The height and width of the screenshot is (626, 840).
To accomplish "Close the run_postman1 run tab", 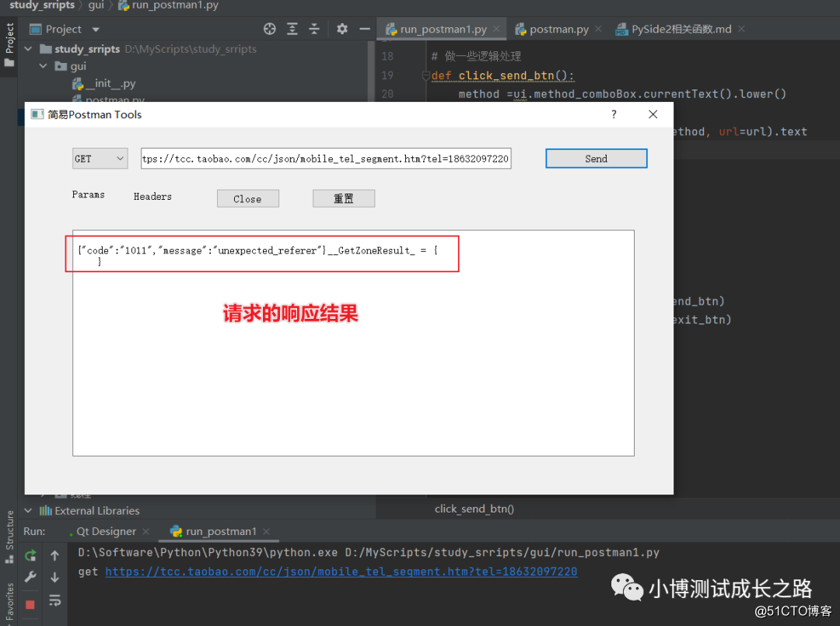I will [266, 531].
